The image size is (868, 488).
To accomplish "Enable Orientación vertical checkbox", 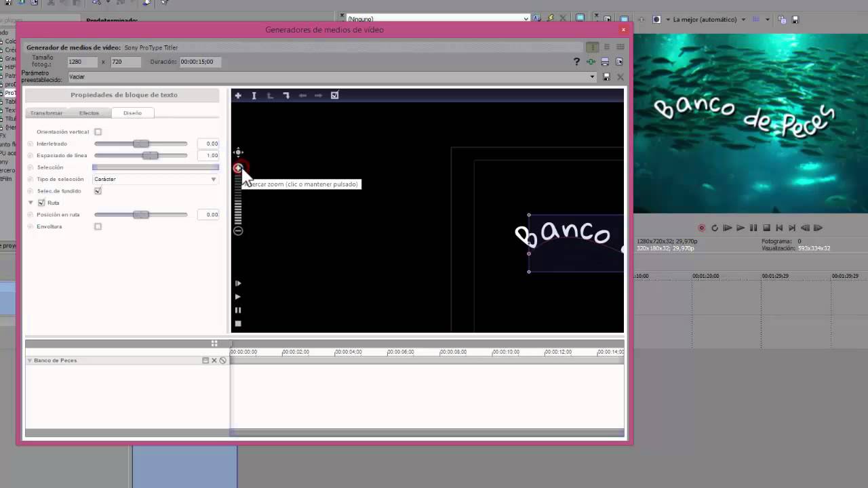I will [x=98, y=132].
